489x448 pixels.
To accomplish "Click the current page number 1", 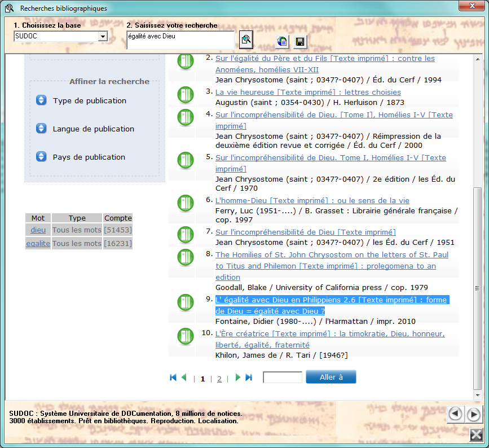I will tap(202, 379).
